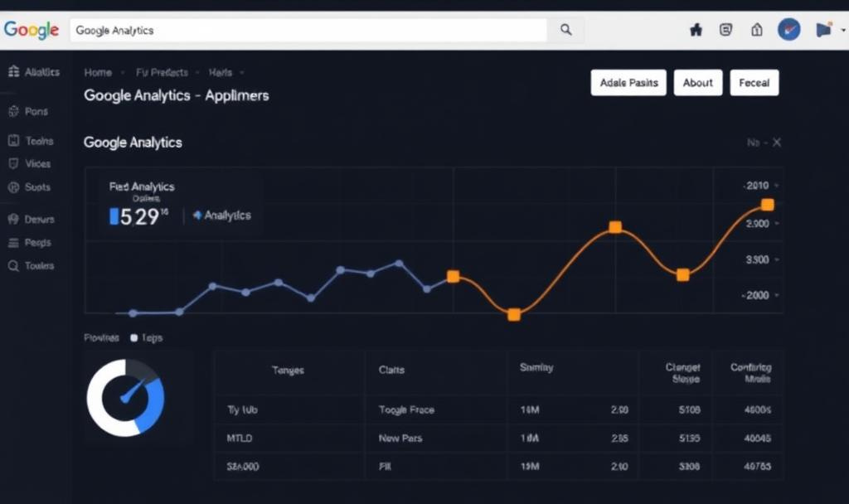Click the Suots sidebar icon

(13, 187)
